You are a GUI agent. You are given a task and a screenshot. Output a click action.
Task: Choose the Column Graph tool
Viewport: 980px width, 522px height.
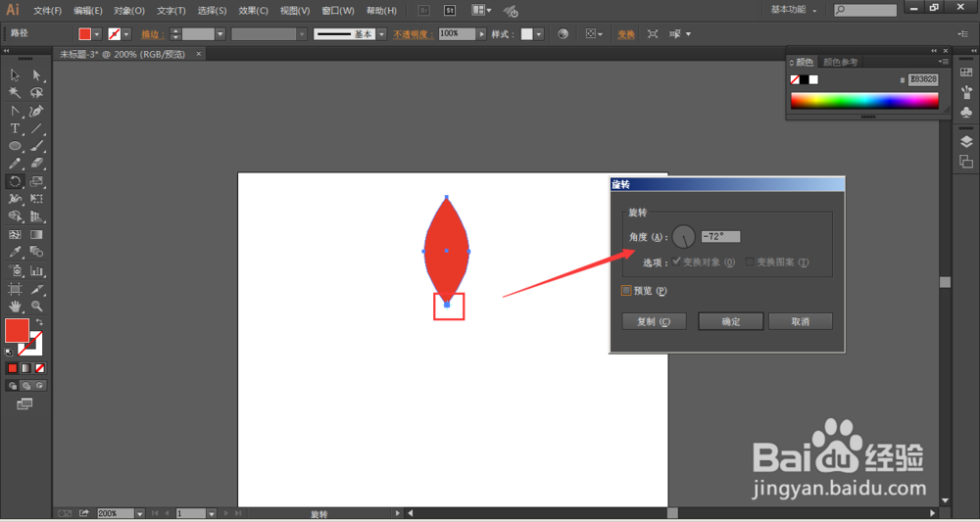(x=37, y=271)
